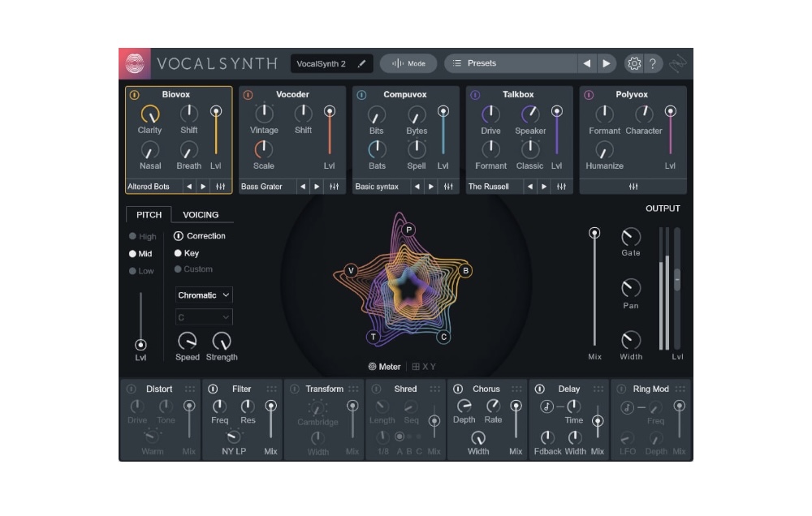This screenshot has width=812, height=516.
Task: Select the Mid pitch range option
Action: (x=134, y=254)
